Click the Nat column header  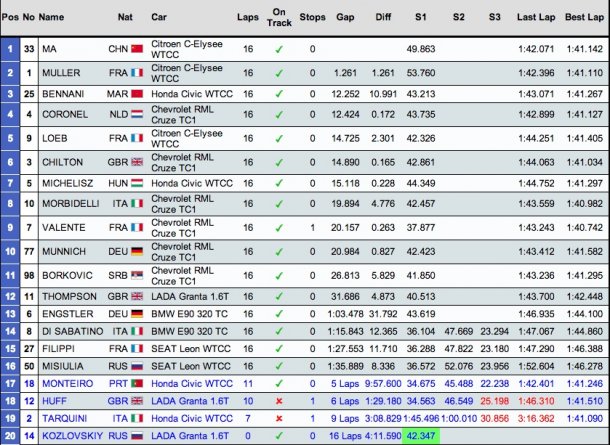(x=125, y=17)
